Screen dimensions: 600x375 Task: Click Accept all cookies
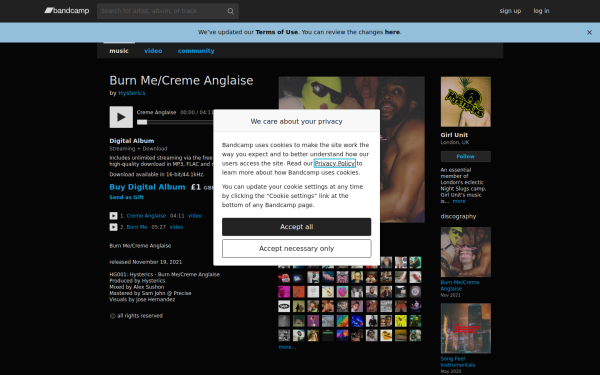[x=297, y=227]
